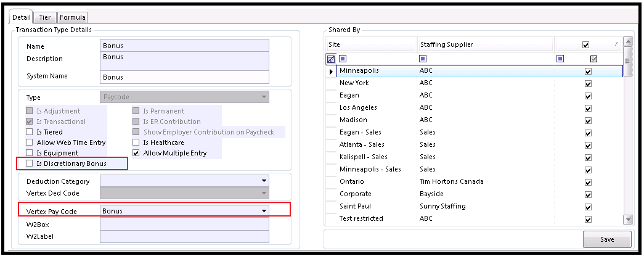This screenshot has width=644, height=256.
Task: Expand the Vertex Pay Code dropdown
Action: click(184, 211)
